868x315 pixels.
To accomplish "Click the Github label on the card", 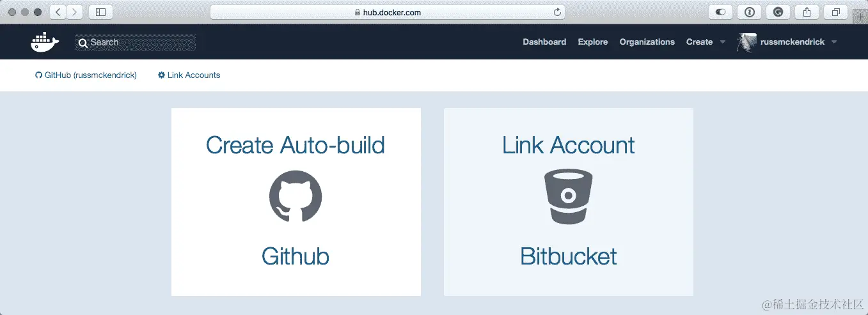I will pos(296,256).
